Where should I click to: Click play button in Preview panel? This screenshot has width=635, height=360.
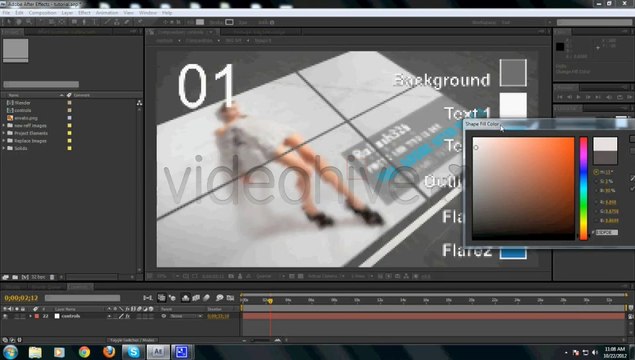pyautogui.click(x=579, y=97)
